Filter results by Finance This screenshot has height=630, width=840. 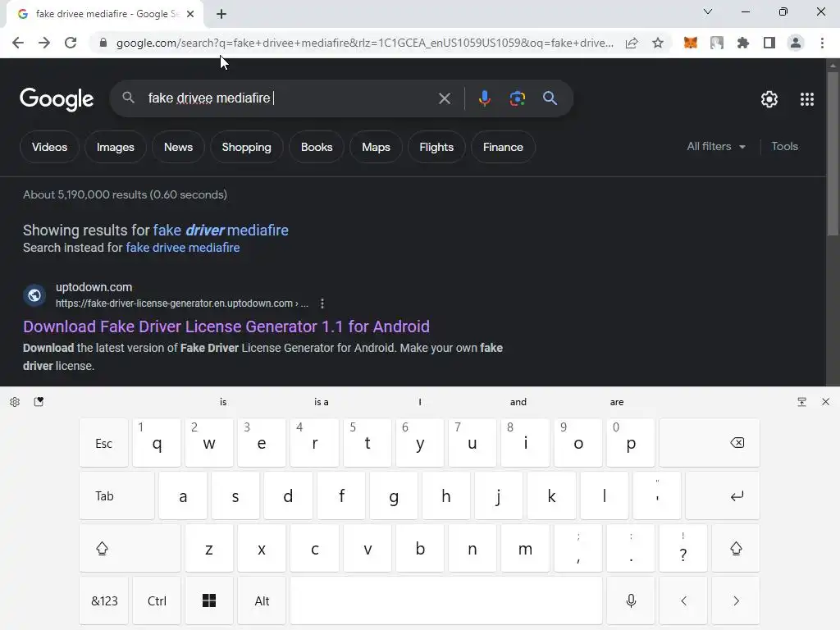coord(503,147)
